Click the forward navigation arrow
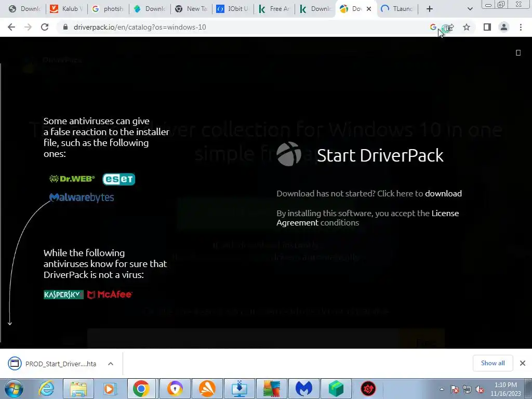 28,27
